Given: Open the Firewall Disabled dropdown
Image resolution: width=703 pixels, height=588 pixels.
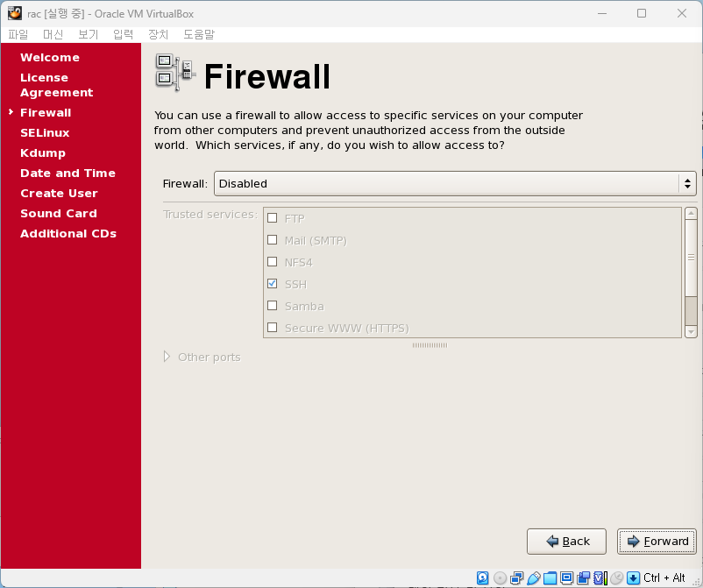Looking at the screenshot, I should tap(455, 183).
